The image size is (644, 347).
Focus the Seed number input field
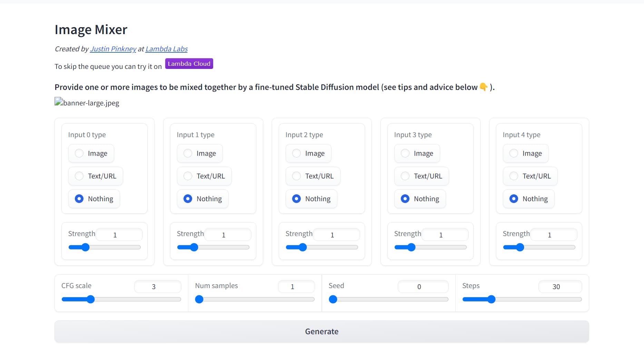pyautogui.click(x=423, y=287)
